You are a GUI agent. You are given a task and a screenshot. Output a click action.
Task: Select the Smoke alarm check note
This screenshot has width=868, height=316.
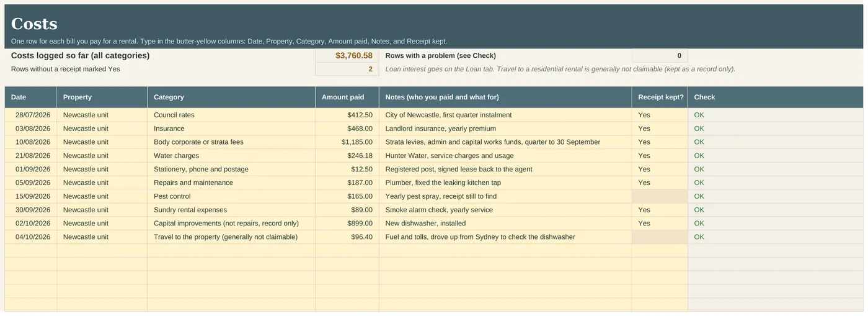point(505,210)
